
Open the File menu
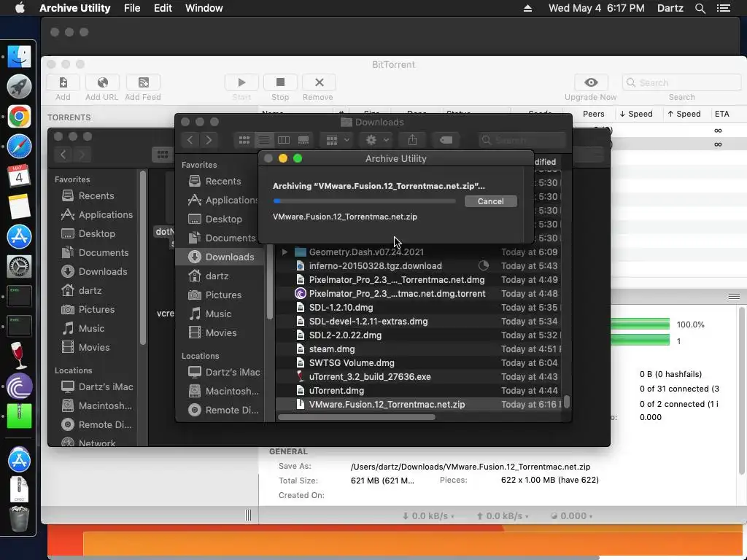(132, 8)
